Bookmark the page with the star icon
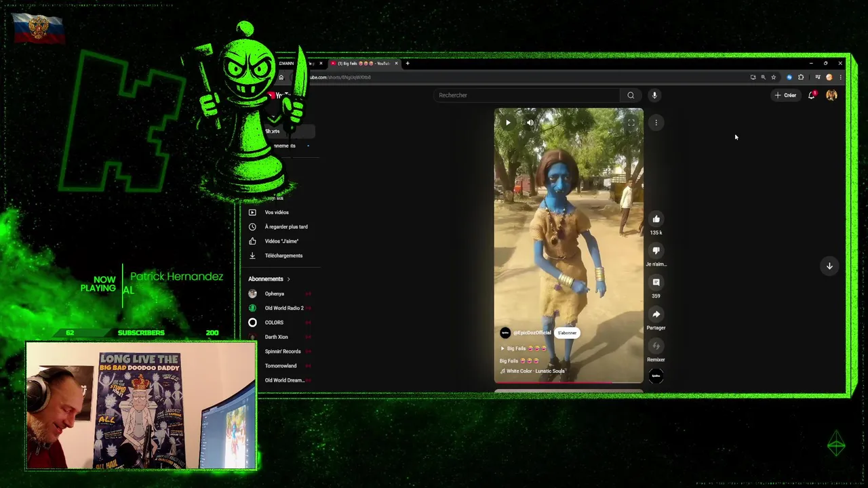 (x=773, y=77)
